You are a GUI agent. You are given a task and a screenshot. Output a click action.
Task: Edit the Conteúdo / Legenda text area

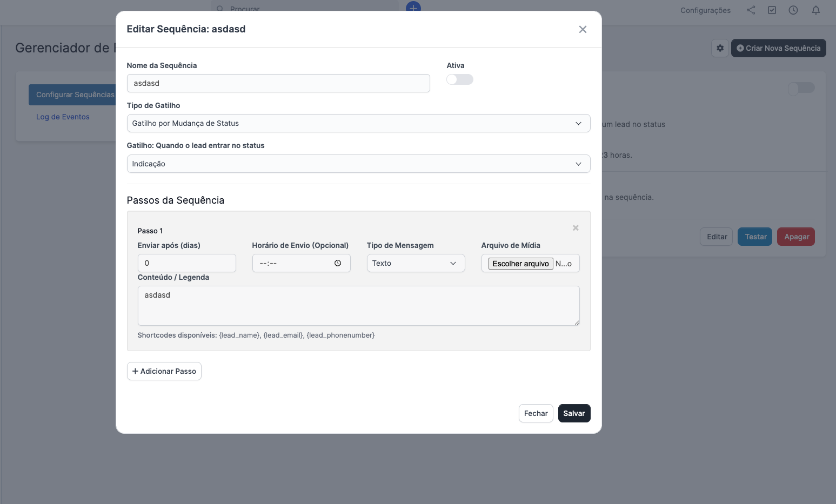click(358, 305)
